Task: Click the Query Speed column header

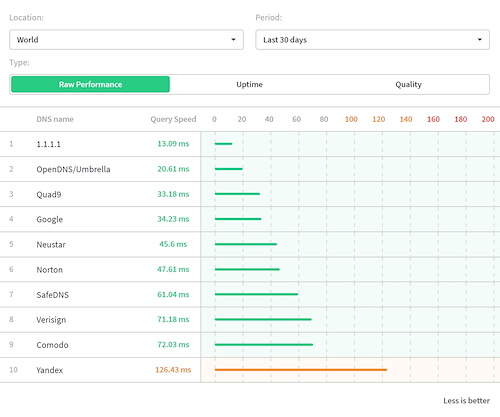Action: point(173,119)
